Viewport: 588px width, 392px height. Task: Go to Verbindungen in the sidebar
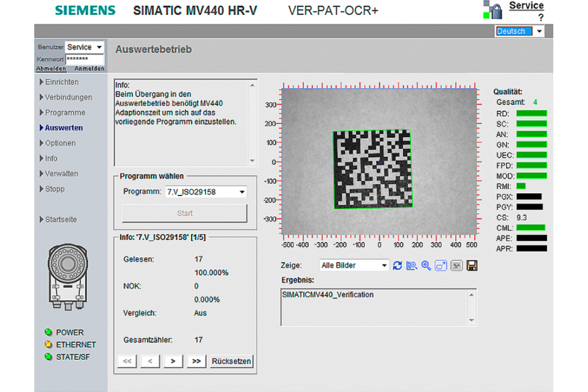pyautogui.click(x=68, y=97)
